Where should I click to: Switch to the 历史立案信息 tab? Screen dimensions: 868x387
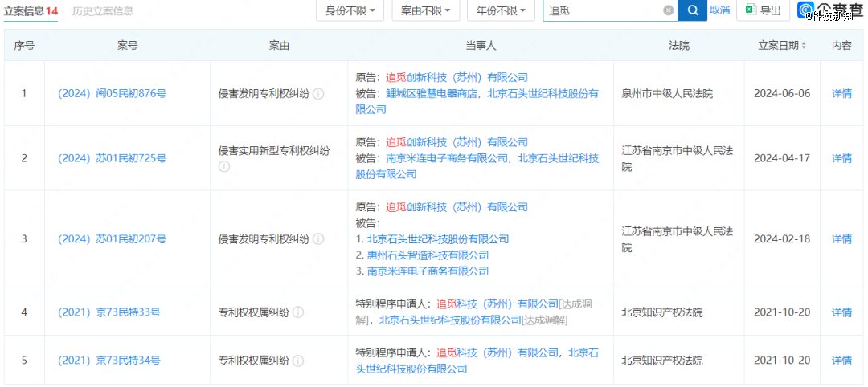click(103, 10)
